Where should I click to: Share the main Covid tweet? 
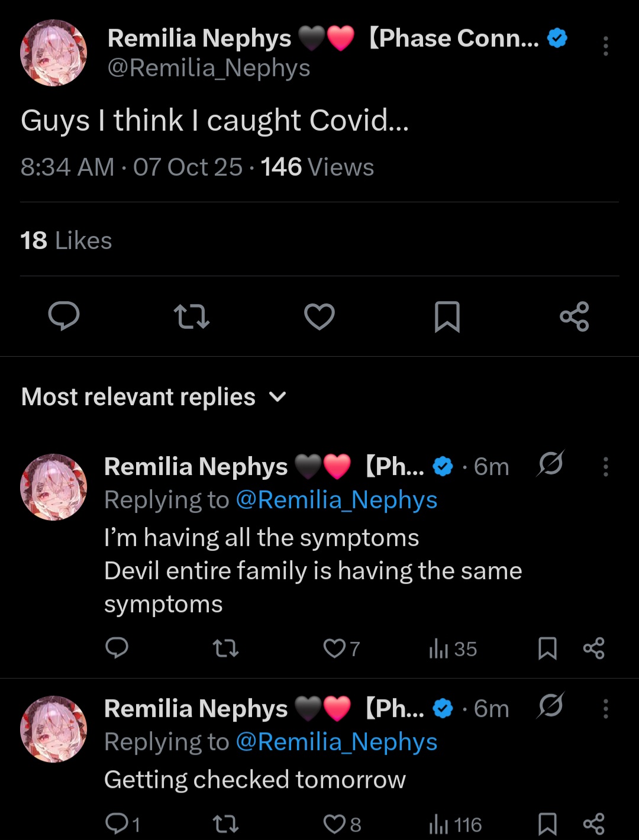pyautogui.click(x=575, y=316)
